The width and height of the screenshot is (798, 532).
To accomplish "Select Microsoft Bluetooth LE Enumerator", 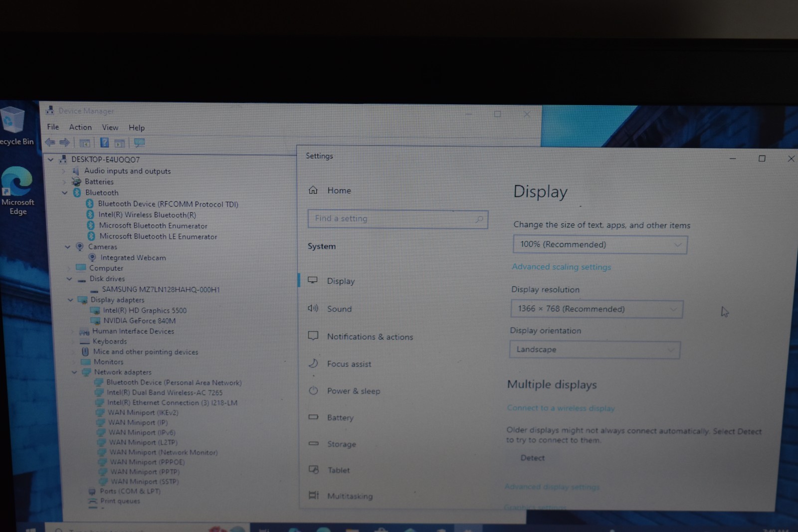I will coord(158,236).
